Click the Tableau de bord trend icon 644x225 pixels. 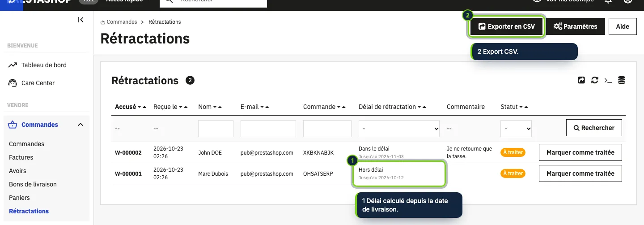click(13, 65)
